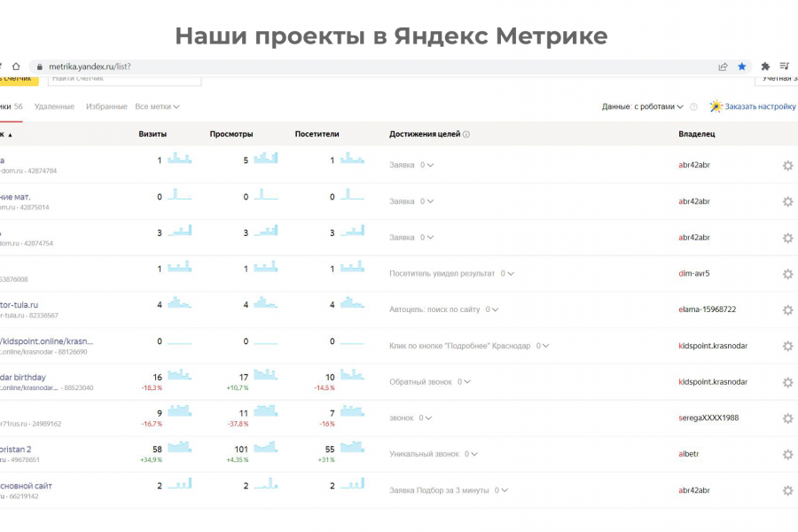Open the tor-tula.ru counter link
798x532 pixels.
pyautogui.click(x=19, y=305)
